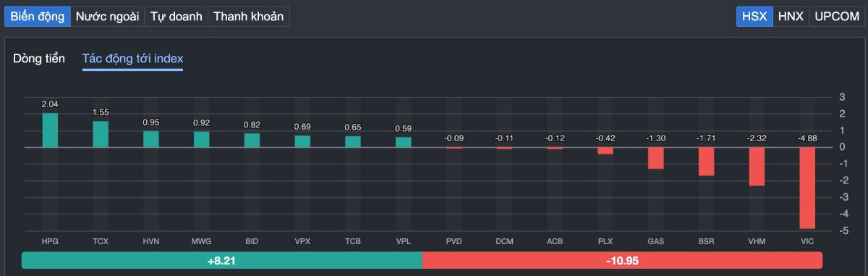Click the 0.59 value above VPL

(x=404, y=129)
